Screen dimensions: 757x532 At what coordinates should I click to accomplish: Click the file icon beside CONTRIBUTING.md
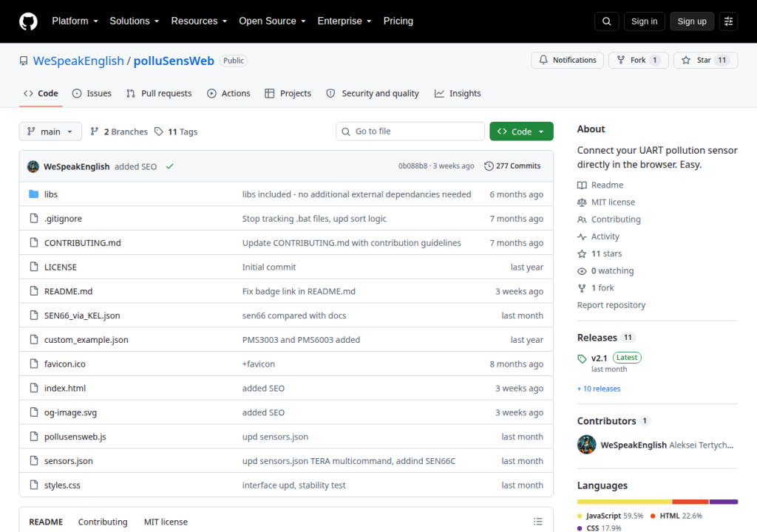34,242
